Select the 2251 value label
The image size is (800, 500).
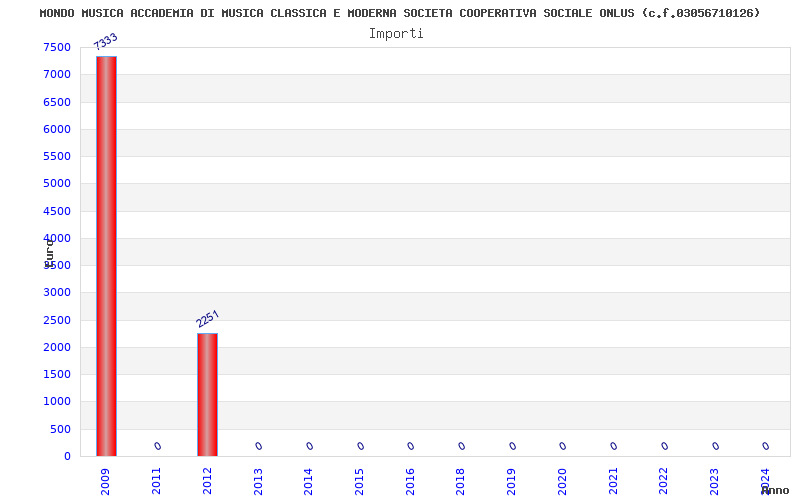click(x=208, y=318)
